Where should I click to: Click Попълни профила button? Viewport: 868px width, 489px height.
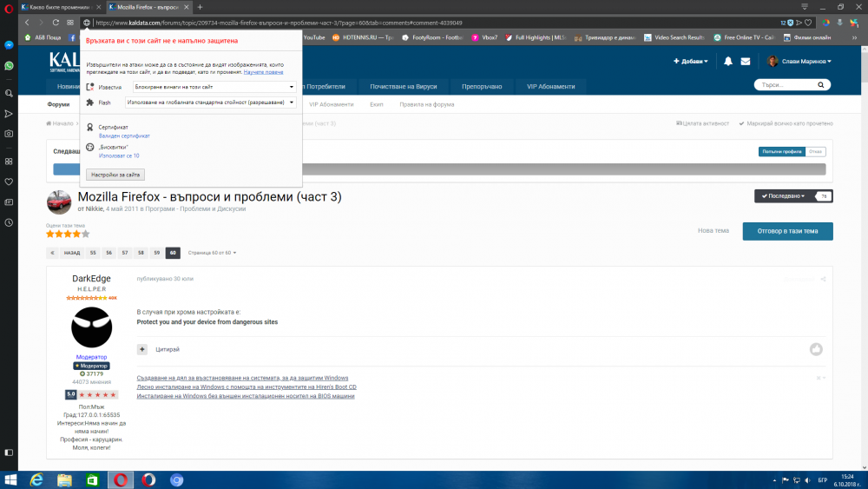782,151
